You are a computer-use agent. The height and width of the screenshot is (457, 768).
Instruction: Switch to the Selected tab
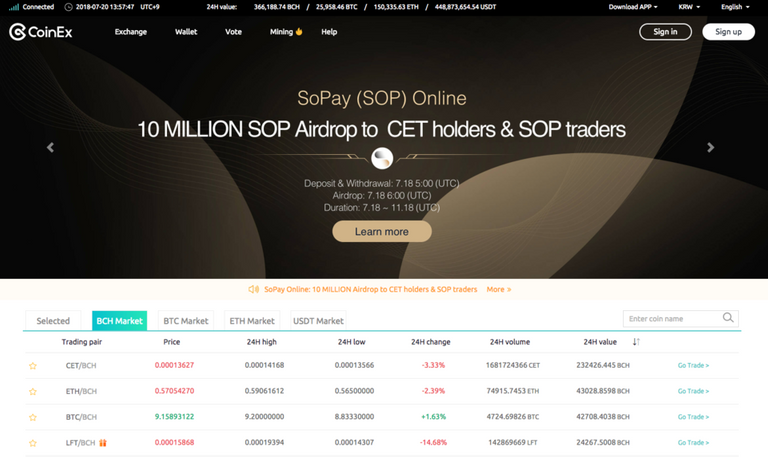(53, 321)
